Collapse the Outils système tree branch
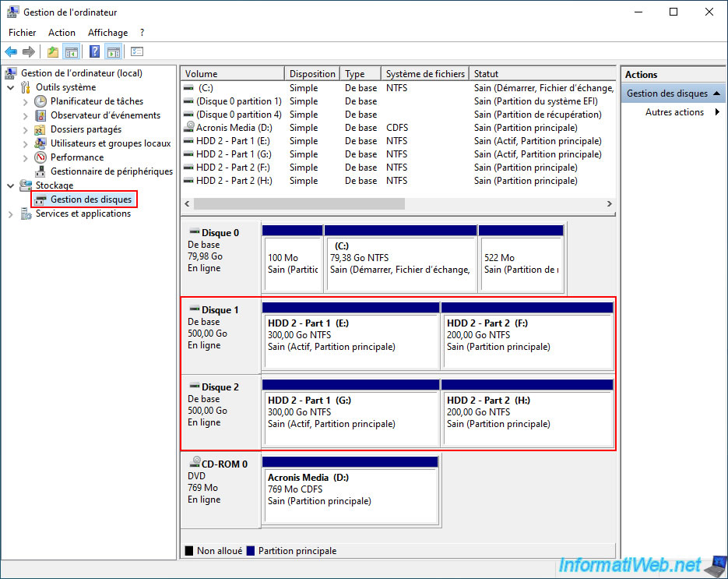Screen dimensions: 728x579 pyautogui.click(x=11, y=88)
